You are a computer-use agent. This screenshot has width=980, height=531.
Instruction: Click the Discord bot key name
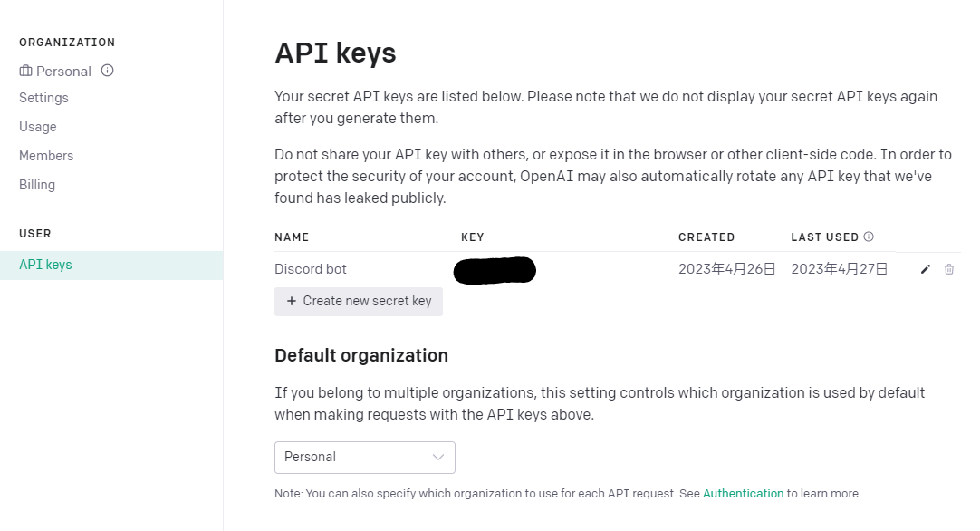311,269
